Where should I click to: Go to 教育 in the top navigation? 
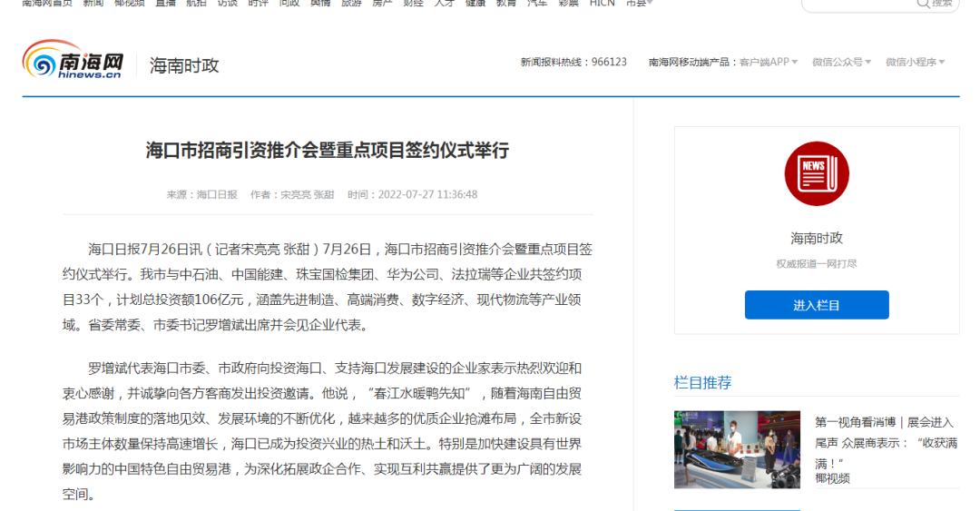pos(506,4)
